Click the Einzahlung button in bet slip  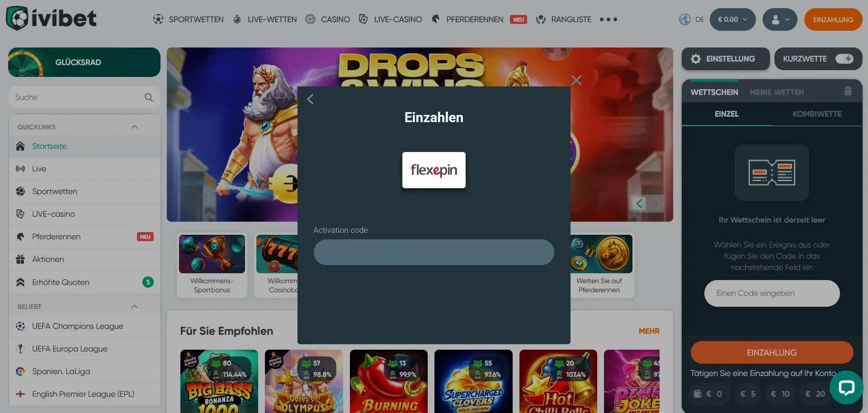pyautogui.click(x=772, y=352)
